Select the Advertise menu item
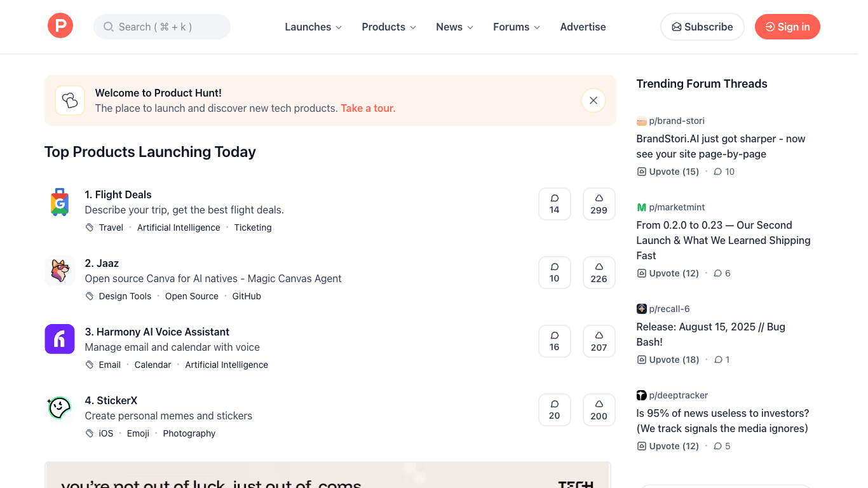Screen dimensions: 868x488 pos(583,27)
